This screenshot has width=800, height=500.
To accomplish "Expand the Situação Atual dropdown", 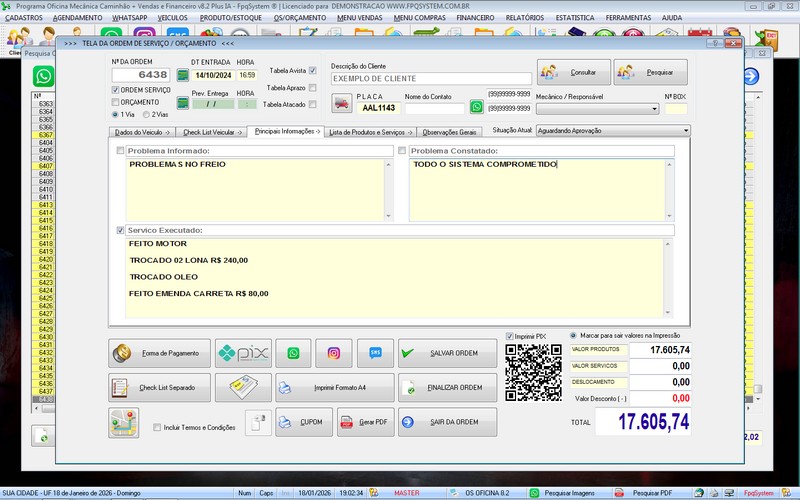I will 686,130.
